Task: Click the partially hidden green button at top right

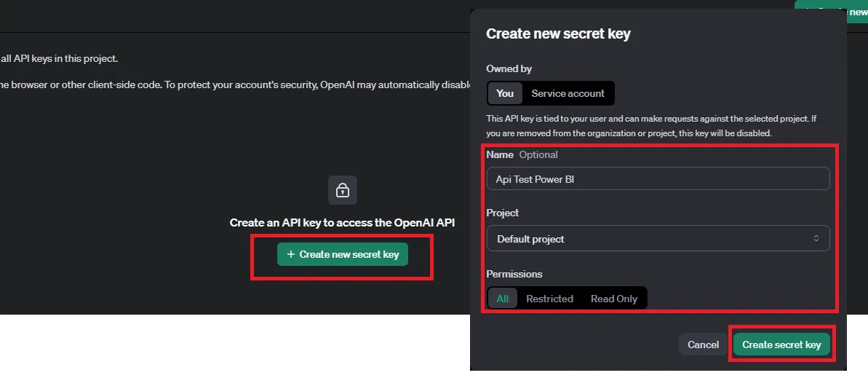Action: 830,10
